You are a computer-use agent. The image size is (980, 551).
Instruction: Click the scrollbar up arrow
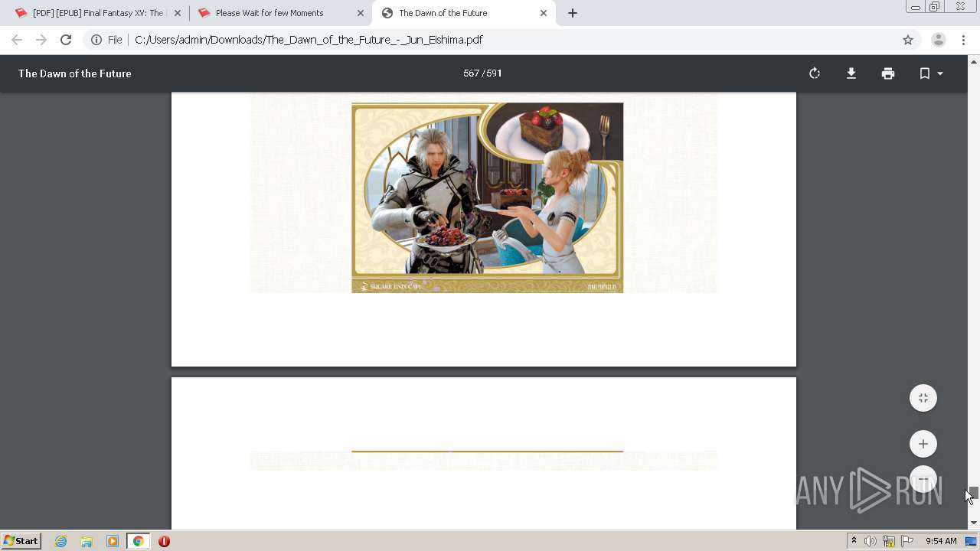[x=974, y=61]
